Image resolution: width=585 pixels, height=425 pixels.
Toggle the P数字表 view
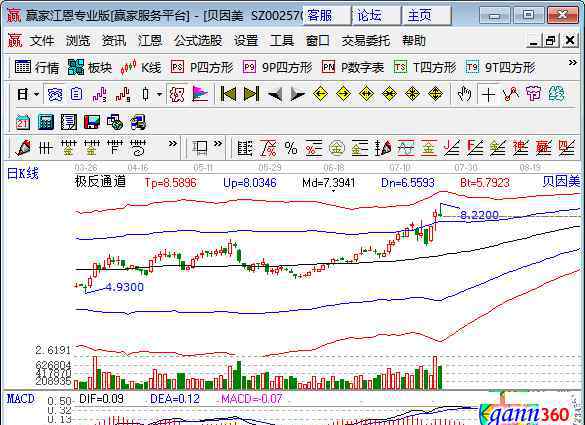click(x=353, y=68)
